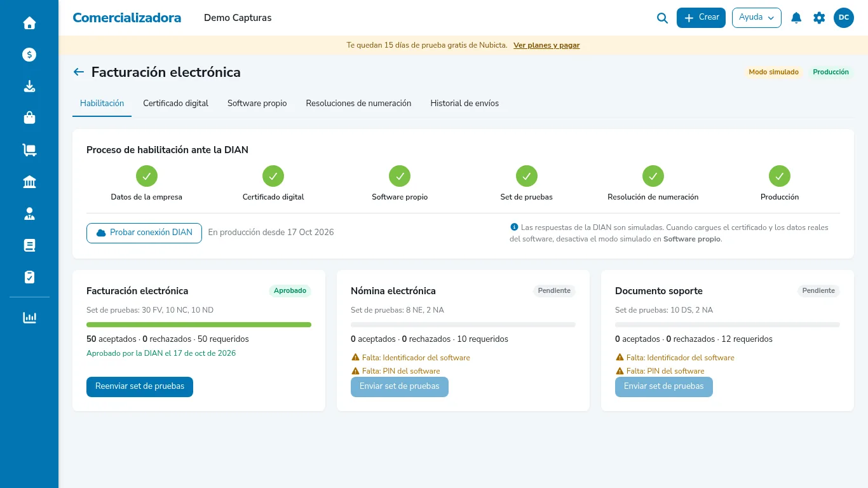Click Enviar set de pruebas under Documento soporte

(664, 386)
